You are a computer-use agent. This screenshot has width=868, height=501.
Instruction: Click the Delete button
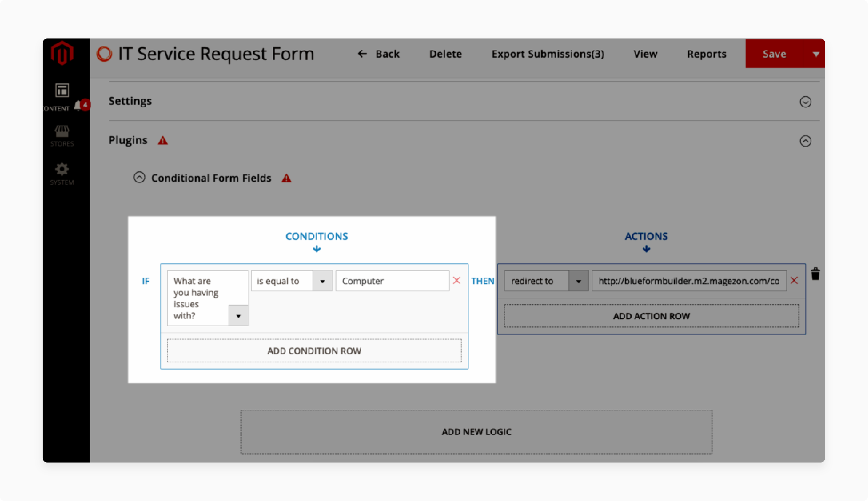446,54
